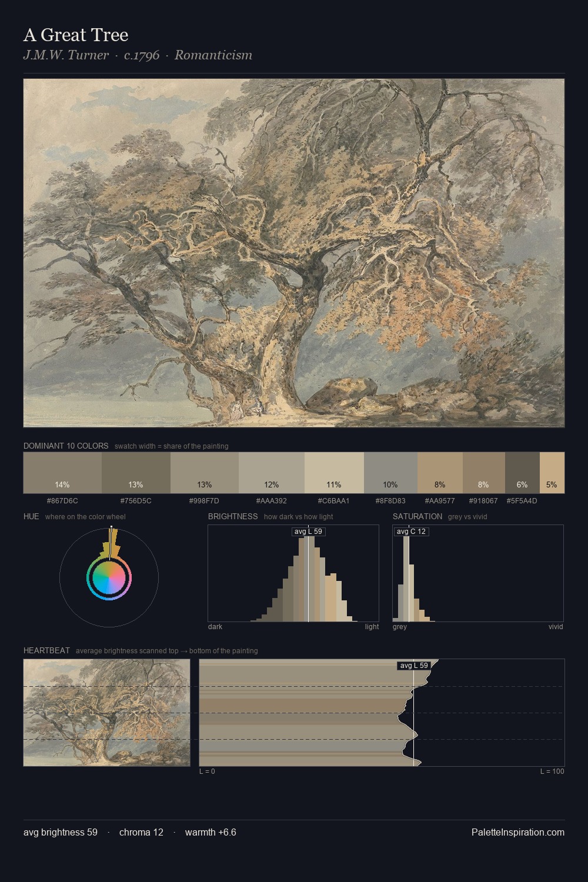
Task: Click the hex code #867D6C
Action: 62,501
